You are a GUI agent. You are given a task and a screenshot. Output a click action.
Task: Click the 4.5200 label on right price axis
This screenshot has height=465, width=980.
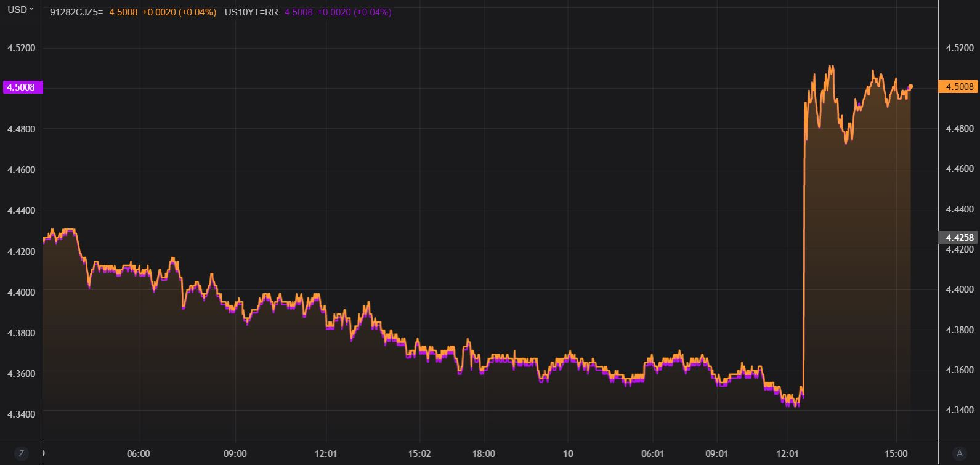[960, 47]
